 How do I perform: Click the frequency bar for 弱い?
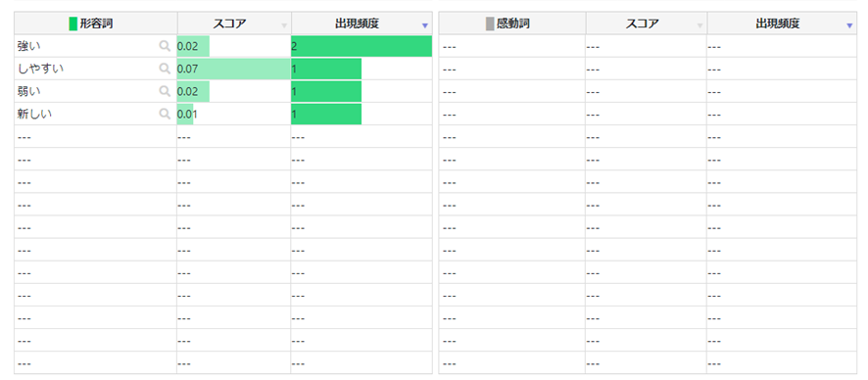(x=326, y=92)
